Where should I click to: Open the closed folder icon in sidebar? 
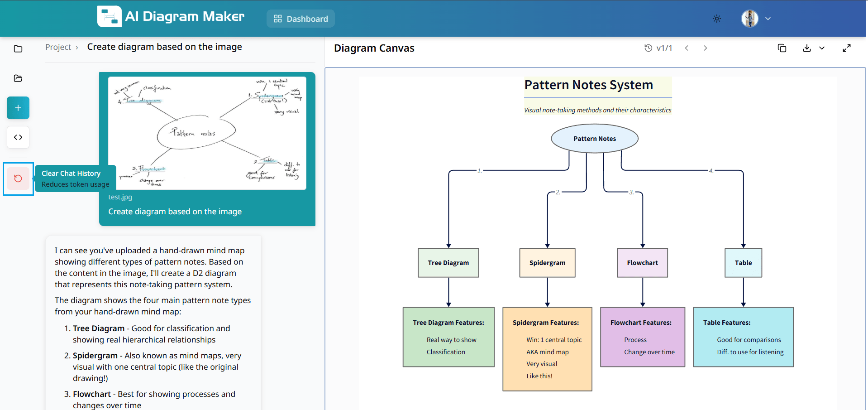pos(18,49)
